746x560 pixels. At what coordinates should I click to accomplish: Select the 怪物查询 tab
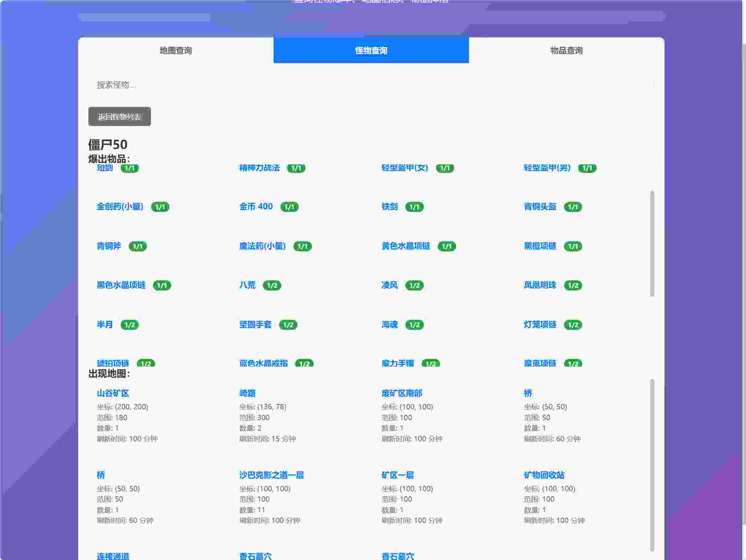(x=371, y=50)
